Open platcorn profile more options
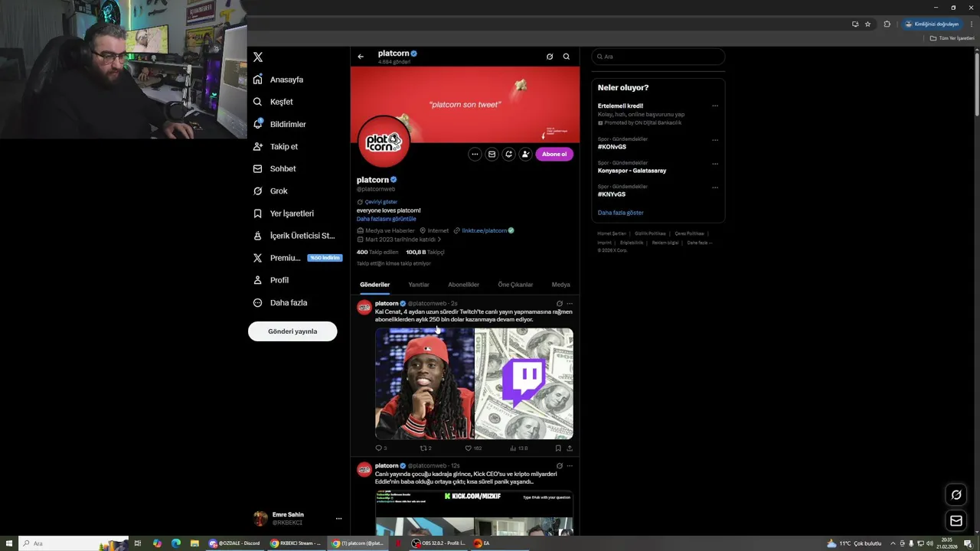 (x=475, y=154)
